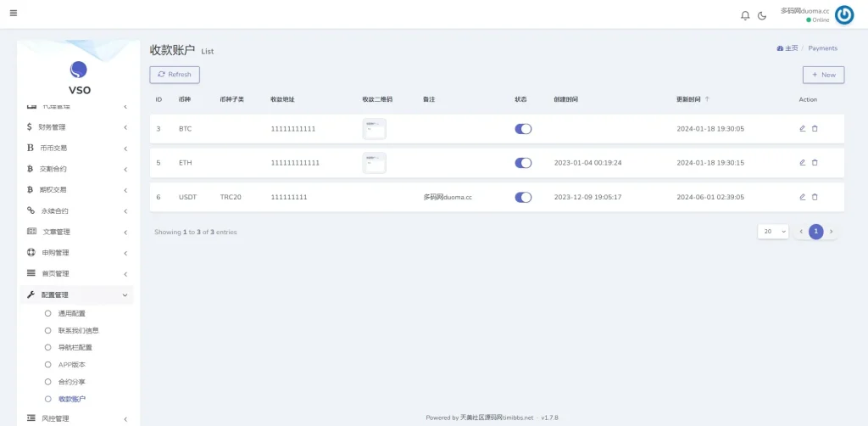Click the Refresh button
The height and width of the screenshot is (426, 868).
pyautogui.click(x=175, y=75)
